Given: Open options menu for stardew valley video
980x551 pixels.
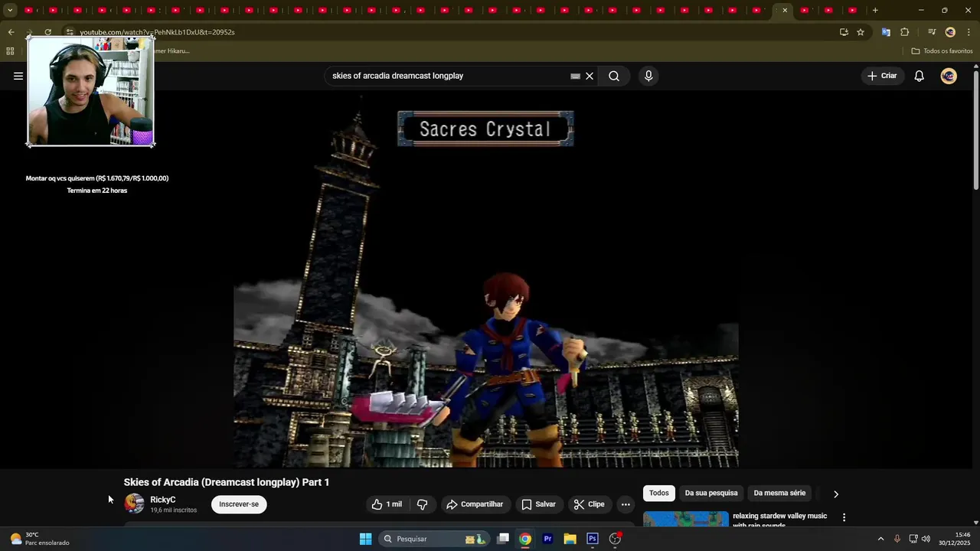Looking at the screenshot, I should [x=844, y=518].
